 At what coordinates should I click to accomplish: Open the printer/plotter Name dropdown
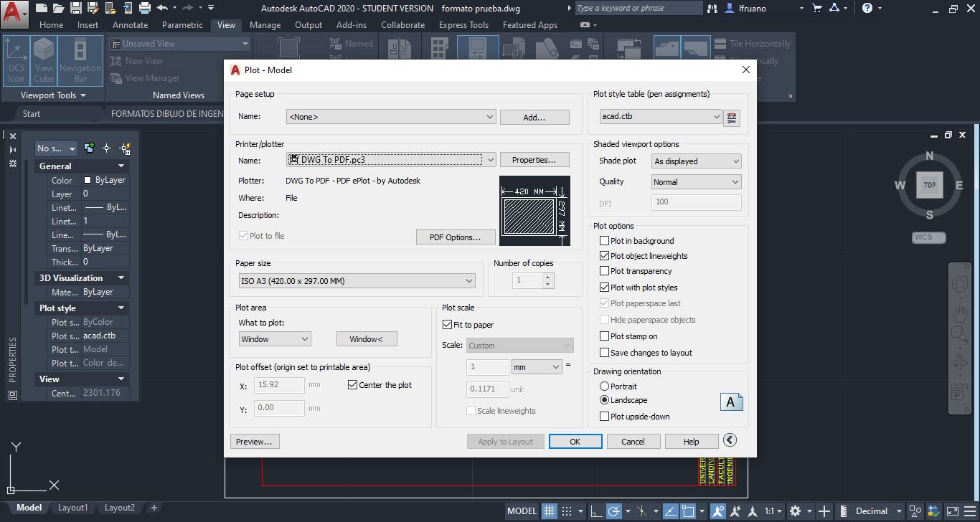click(391, 160)
